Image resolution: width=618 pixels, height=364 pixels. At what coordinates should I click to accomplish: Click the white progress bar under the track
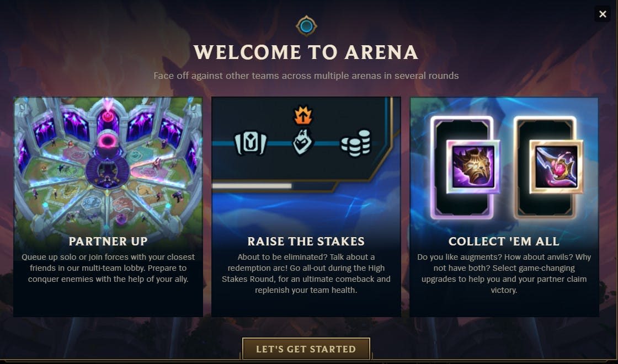[252, 185]
